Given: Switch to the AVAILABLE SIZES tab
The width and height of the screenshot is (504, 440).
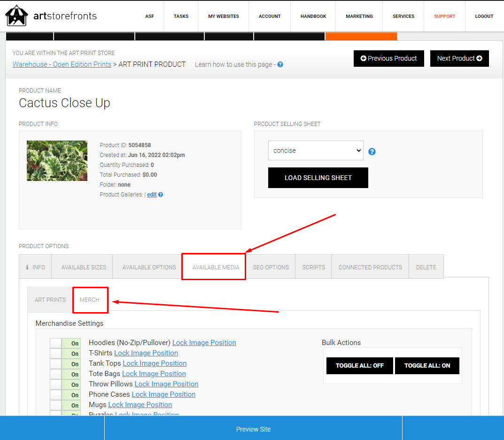Looking at the screenshot, I should 84,267.
